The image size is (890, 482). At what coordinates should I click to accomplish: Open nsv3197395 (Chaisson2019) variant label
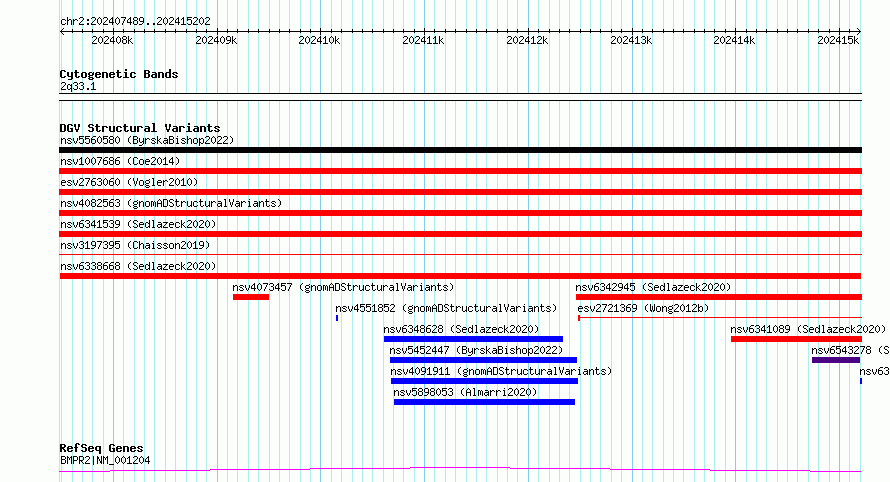[x=135, y=245]
